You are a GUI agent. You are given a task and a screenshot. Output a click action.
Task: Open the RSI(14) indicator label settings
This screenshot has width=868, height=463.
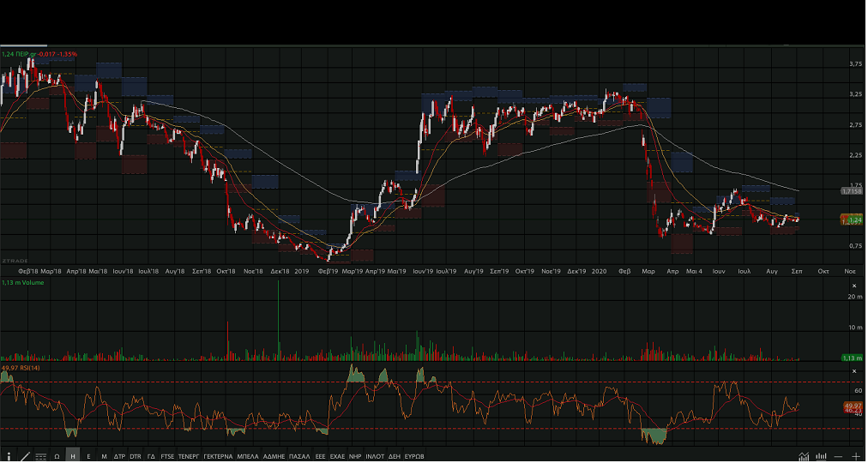click(21, 368)
